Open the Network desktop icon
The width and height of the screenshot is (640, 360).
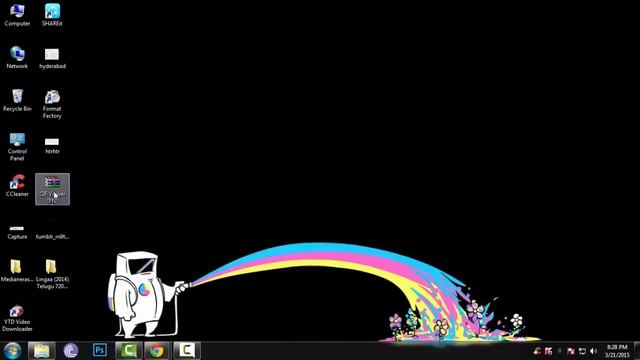click(17, 58)
